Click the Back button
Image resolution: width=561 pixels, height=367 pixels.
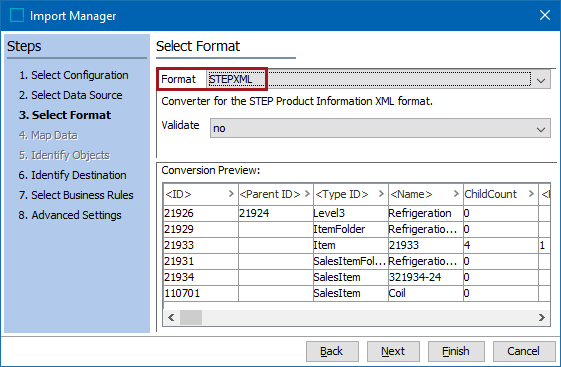point(332,351)
